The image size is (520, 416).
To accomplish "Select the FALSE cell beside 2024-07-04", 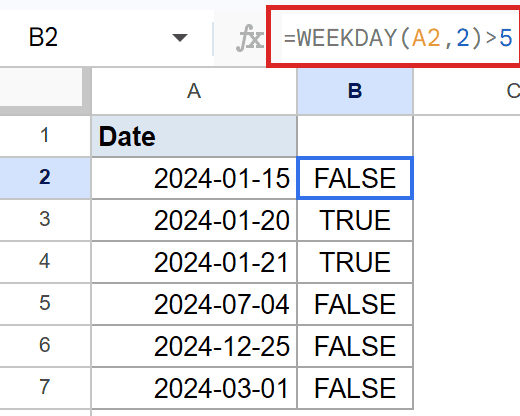I will pyautogui.click(x=355, y=304).
